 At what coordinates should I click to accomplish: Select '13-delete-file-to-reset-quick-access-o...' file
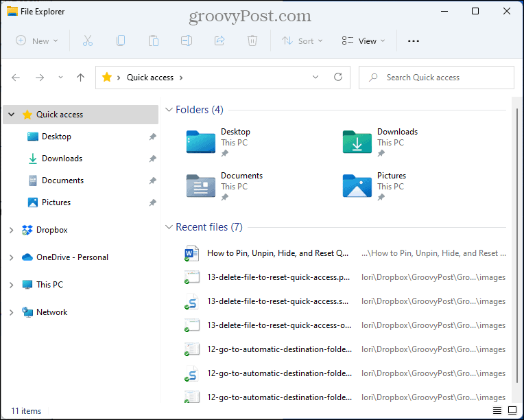[345, 325]
